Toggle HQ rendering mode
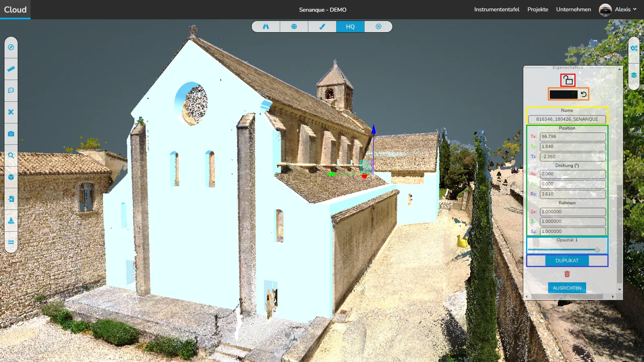Image resolution: width=644 pixels, height=362 pixels. pyautogui.click(x=350, y=27)
